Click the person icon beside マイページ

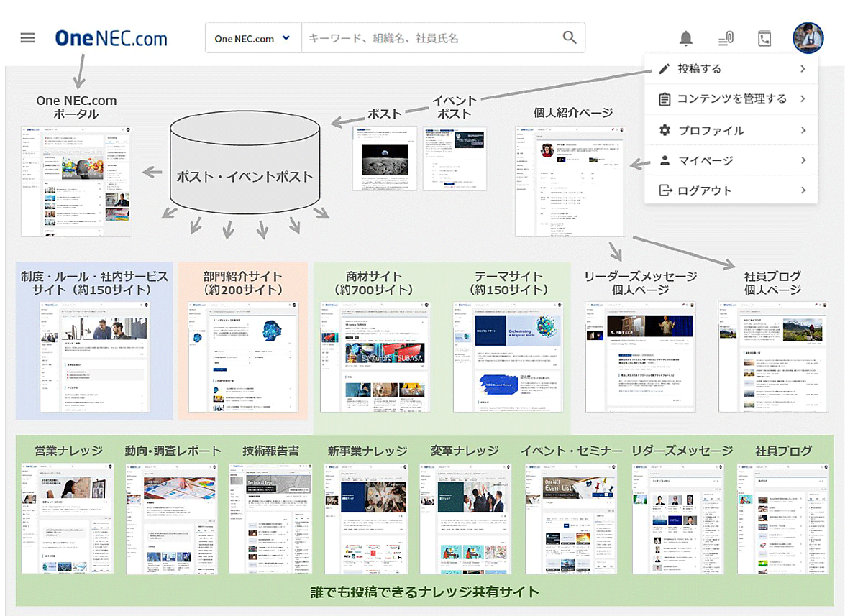coord(665,160)
